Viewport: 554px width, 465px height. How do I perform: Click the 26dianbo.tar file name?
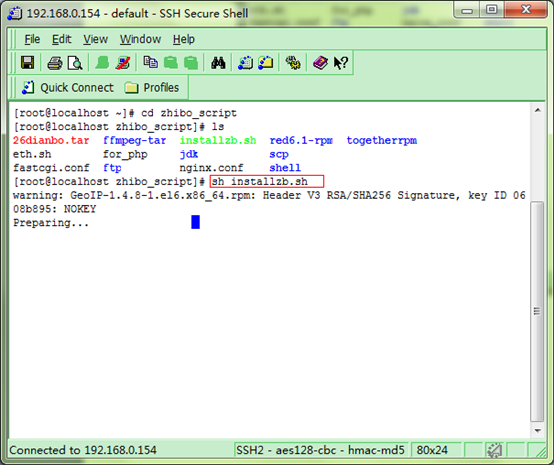point(51,140)
